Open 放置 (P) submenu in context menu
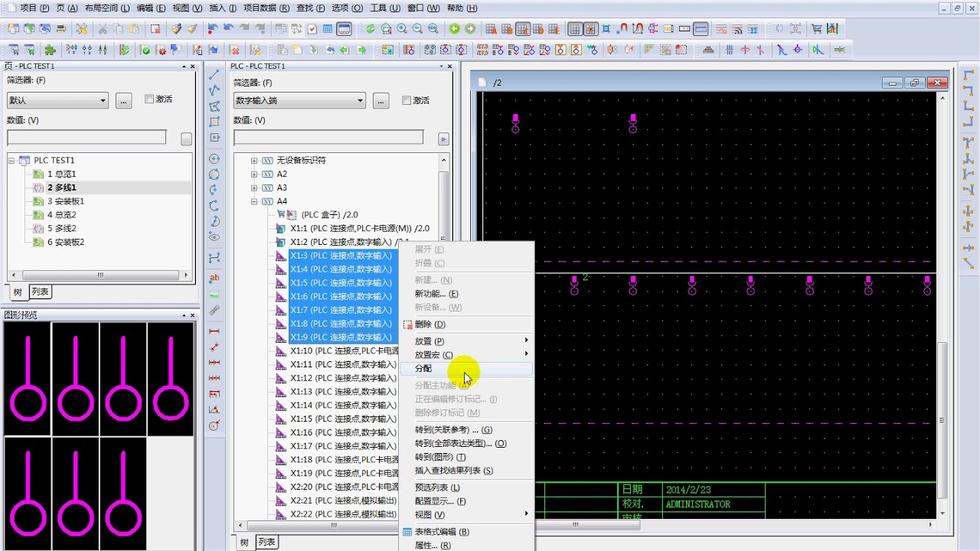Screen dimensions: 980x551 click(465, 341)
